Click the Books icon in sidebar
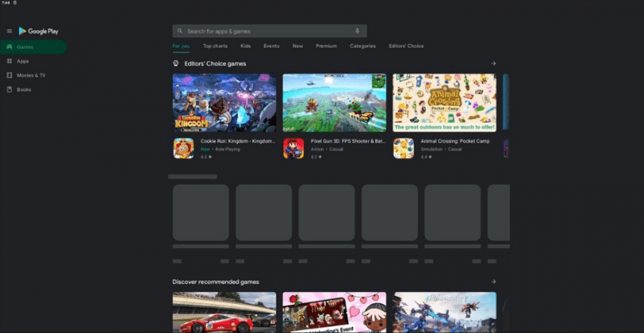 (9, 90)
